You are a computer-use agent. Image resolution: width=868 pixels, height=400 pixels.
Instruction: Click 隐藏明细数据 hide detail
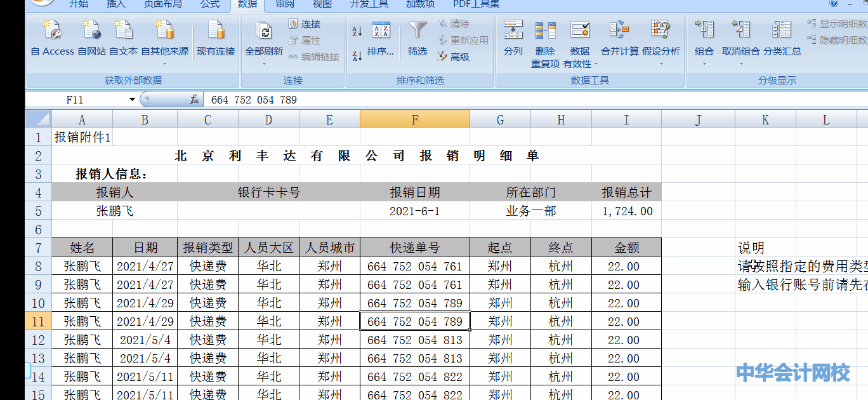point(838,40)
